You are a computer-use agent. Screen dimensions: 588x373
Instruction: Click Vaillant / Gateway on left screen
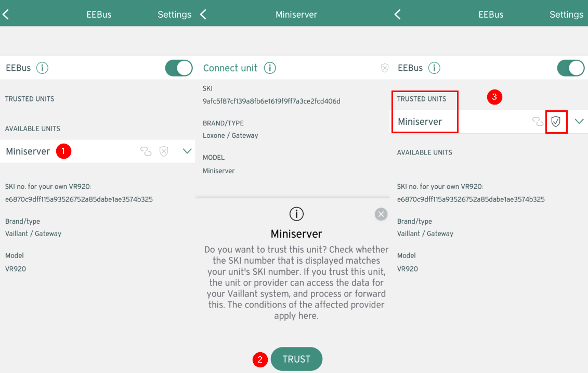pos(33,234)
